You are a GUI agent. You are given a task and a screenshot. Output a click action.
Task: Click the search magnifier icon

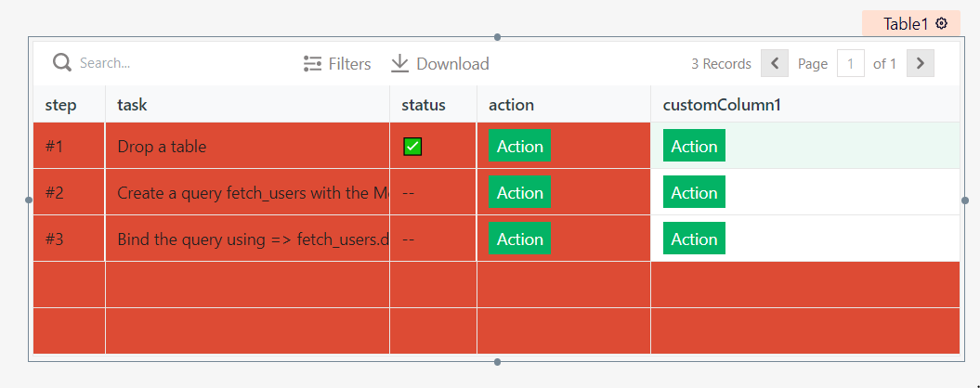tap(62, 63)
